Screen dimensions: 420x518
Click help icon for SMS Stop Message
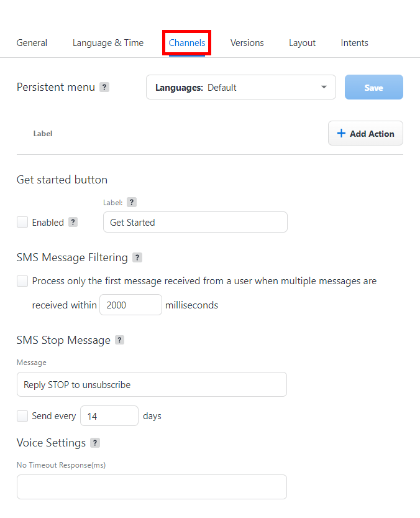[120, 340]
